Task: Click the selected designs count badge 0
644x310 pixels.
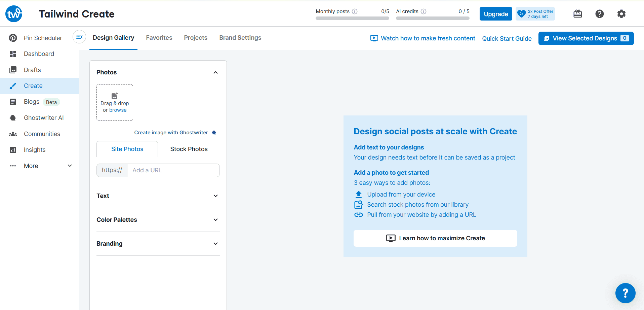Action: pos(625,38)
